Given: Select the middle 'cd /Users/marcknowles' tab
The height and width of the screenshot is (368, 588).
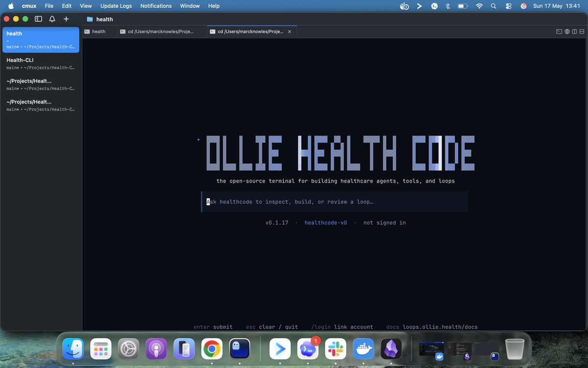Looking at the screenshot, I should pos(162,31).
